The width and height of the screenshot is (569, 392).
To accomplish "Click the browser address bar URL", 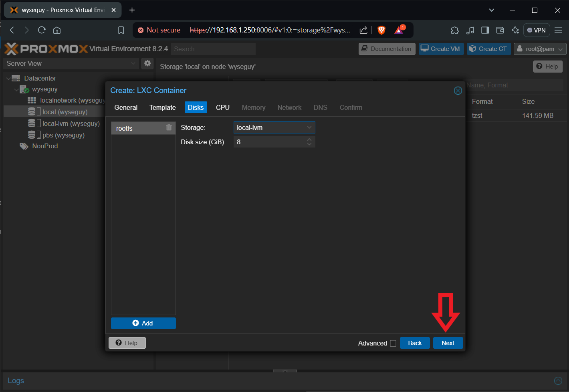I will [x=270, y=30].
